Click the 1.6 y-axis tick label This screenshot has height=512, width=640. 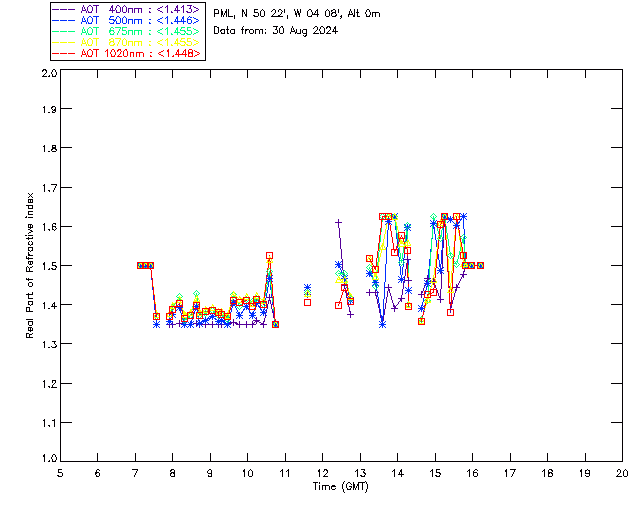tap(49, 227)
